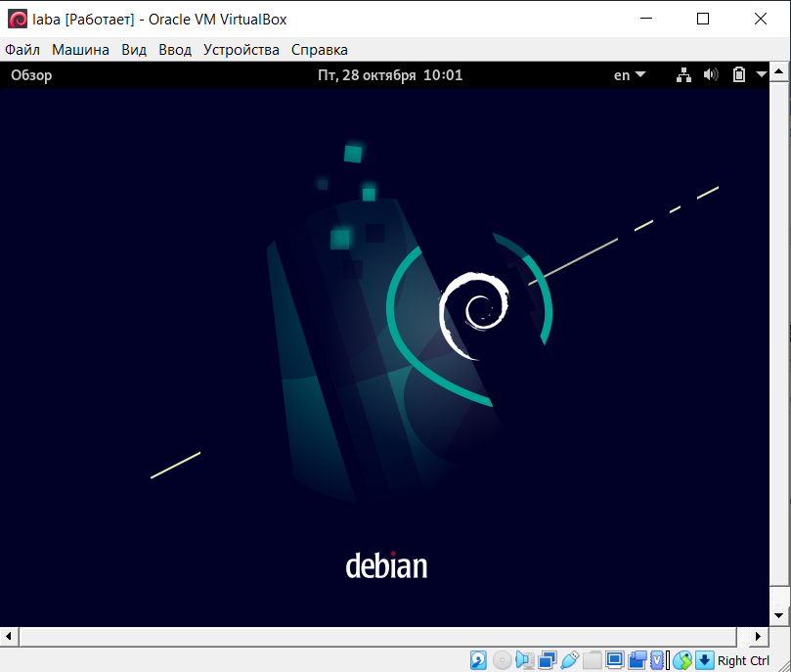This screenshot has width=791, height=672.
Task: Click the Debian network icon in top bar
Action: 683,75
